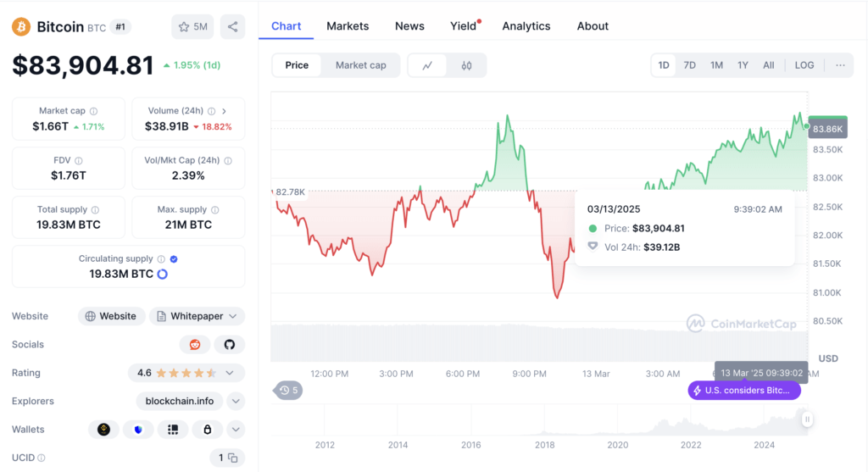Click the $1.76T FDV value

coord(69,176)
